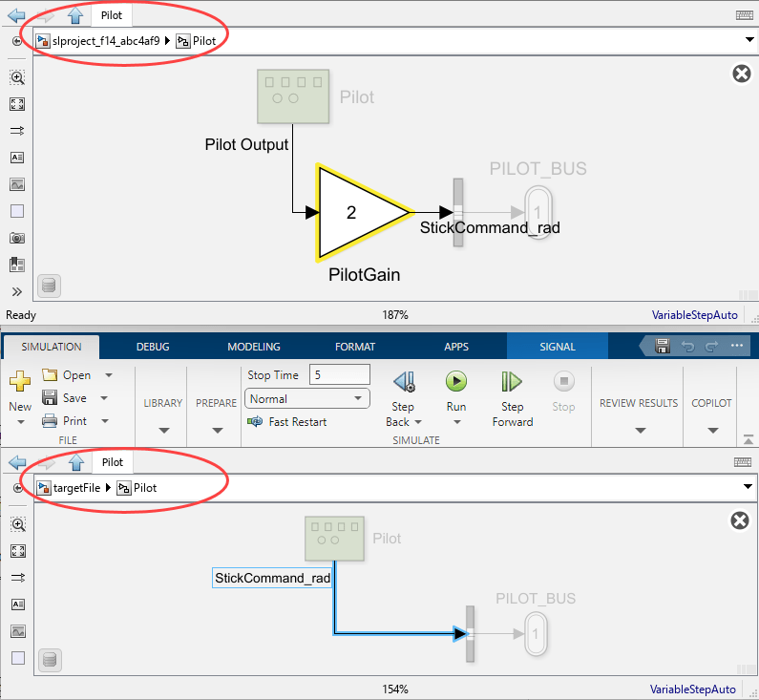Image resolution: width=759 pixels, height=700 pixels.
Task: Close bottom comparison canvas with X
Action: coord(740,520)
